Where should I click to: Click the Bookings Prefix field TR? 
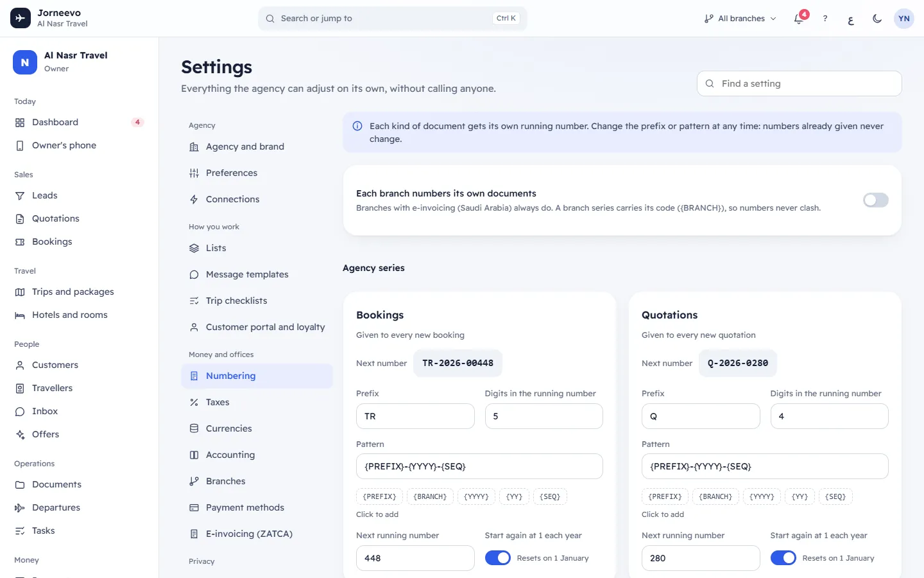(x=415, y=416)
